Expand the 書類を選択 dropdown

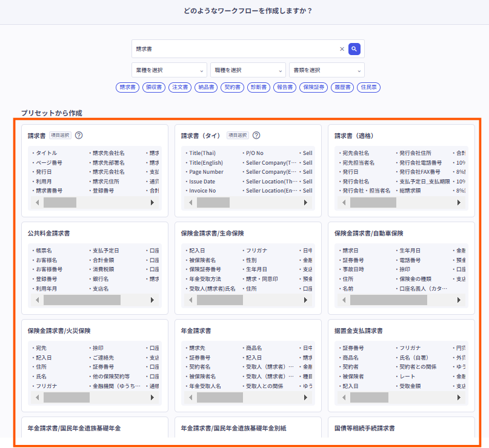point(327,70)
